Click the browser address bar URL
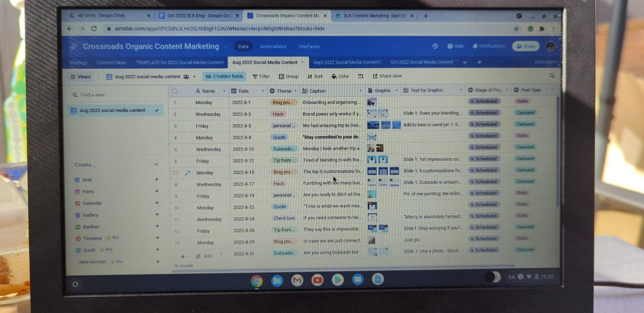The height and width of the screenshot is (313, 644). tap(220, 29)
